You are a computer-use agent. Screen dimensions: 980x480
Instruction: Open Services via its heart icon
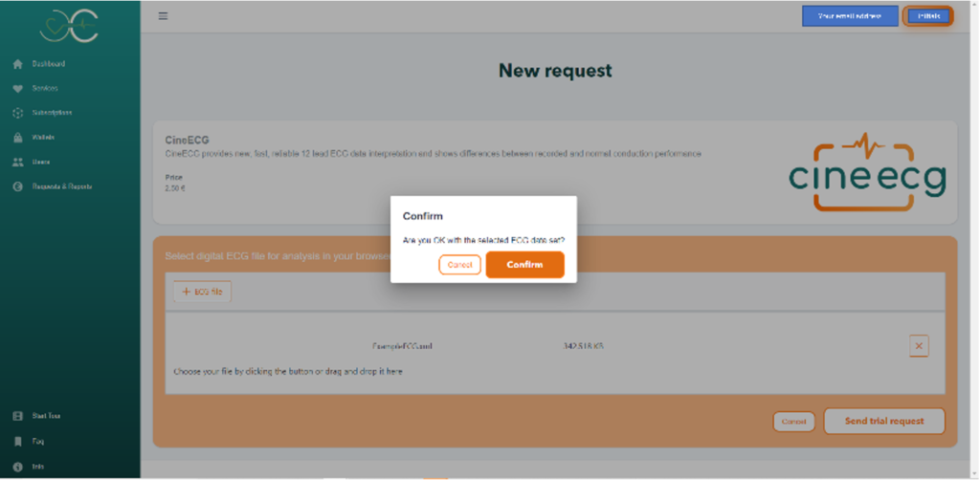click(x=17, y=89)
